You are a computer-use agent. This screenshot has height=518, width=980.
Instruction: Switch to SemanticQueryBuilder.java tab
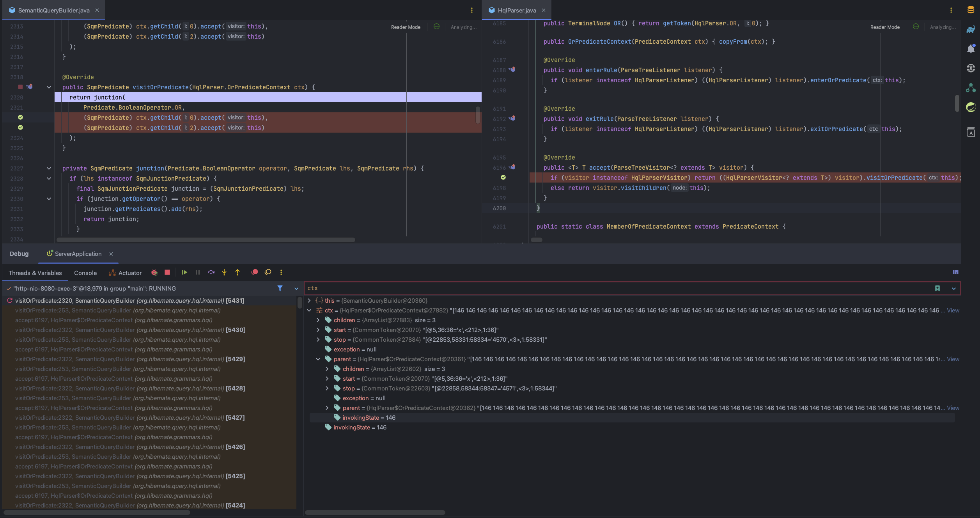click(54, 10)
